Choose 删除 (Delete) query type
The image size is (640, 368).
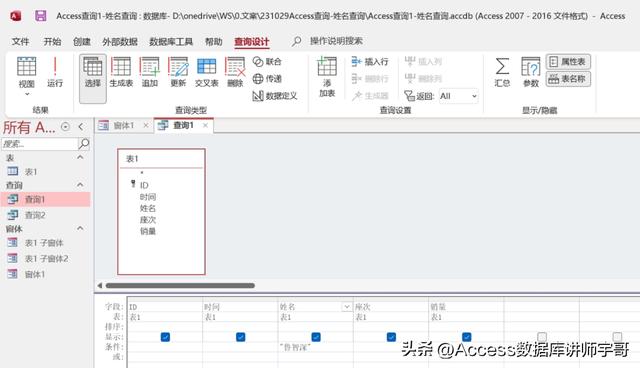pos(235,72)
